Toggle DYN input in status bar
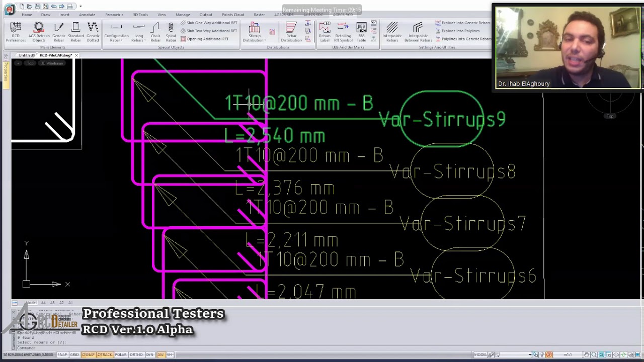This screenshot has width=644, height=362. (149, 355)
